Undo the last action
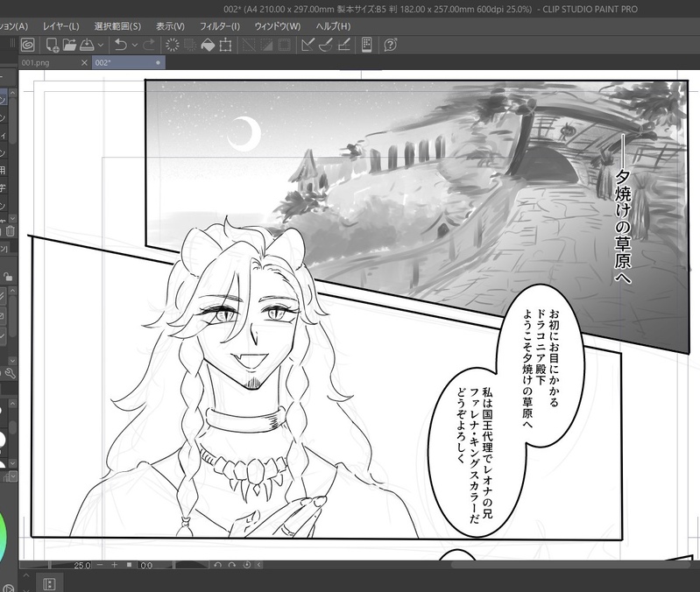 click(121, 45)
